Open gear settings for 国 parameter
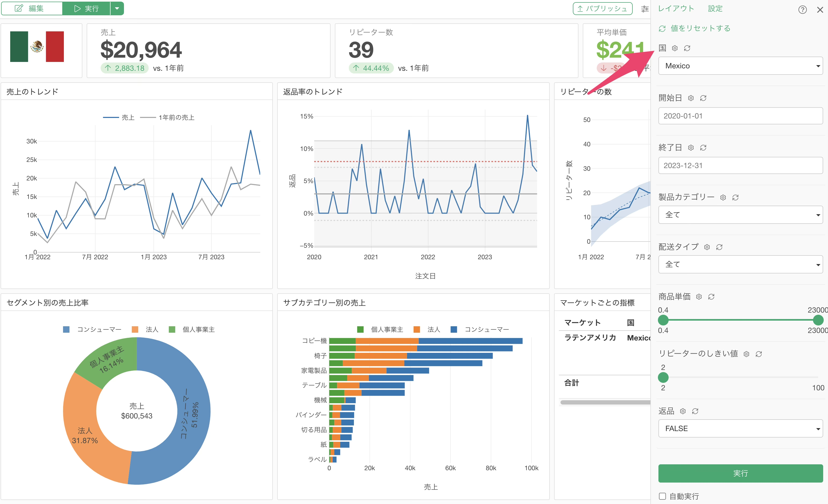Image resolution: width=828 pixels, height=504 pixels. pyautogui.click(x=675, y=48)
